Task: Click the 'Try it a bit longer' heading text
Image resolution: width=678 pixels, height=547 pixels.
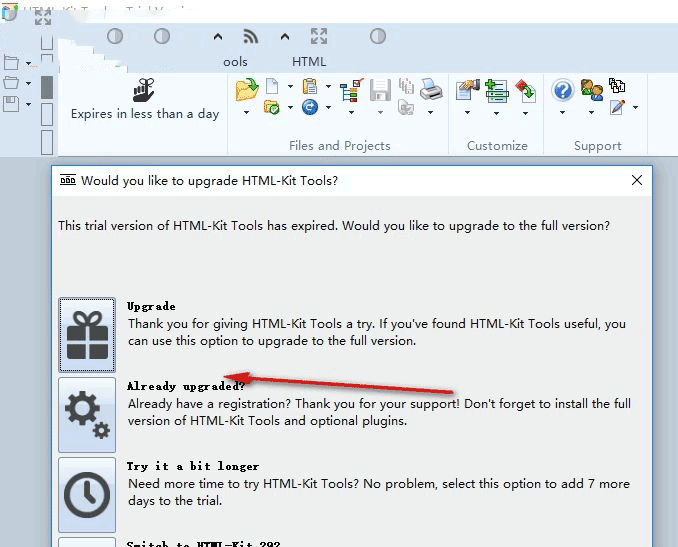Action: tap(193, 466)
